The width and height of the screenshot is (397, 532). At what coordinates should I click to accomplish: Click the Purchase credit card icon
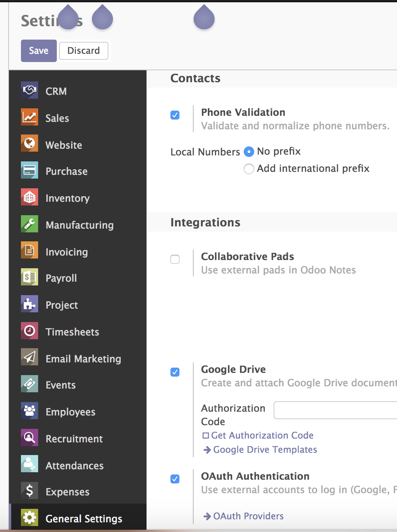click(x=30, y=170)
